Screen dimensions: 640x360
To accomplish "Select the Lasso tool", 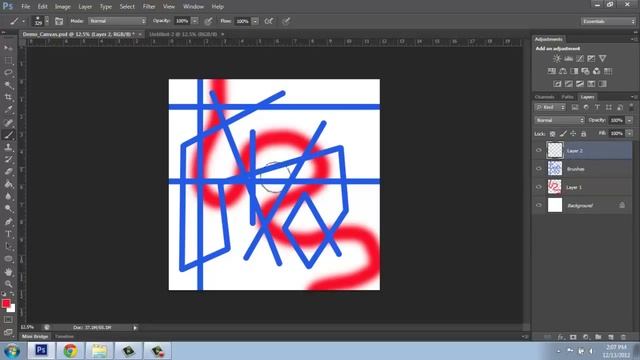I will pos(8,73).
